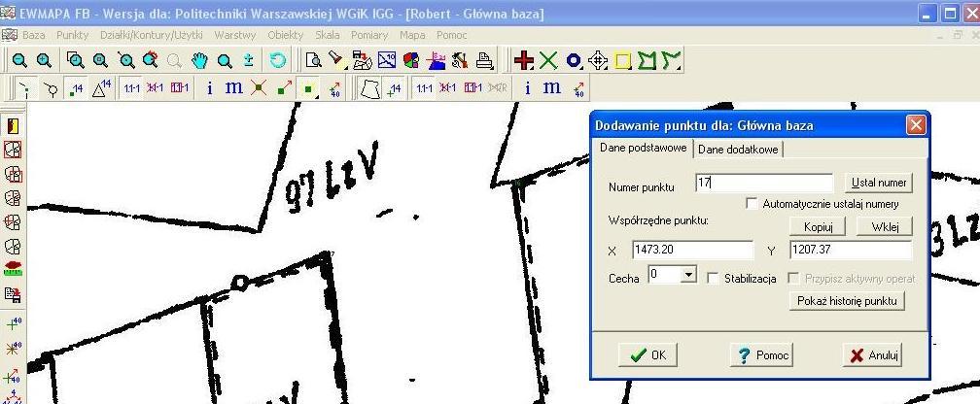The height and width of the screenshot is (404, 980).
Task: Select the red plus cross tool
Action: [x=524, y=60]
